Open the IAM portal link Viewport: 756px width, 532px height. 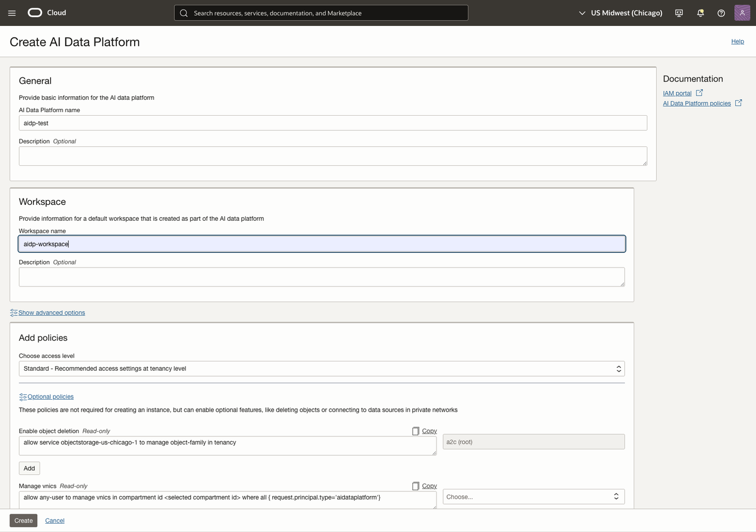point(677,93)
